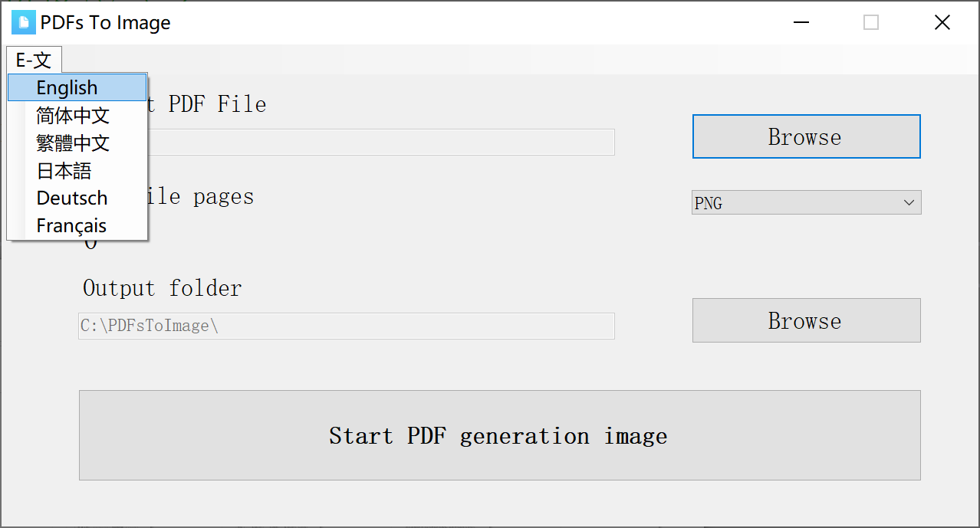
Task: Click the maximize window button
Action: pyautogui.click(x=871, y=23)
